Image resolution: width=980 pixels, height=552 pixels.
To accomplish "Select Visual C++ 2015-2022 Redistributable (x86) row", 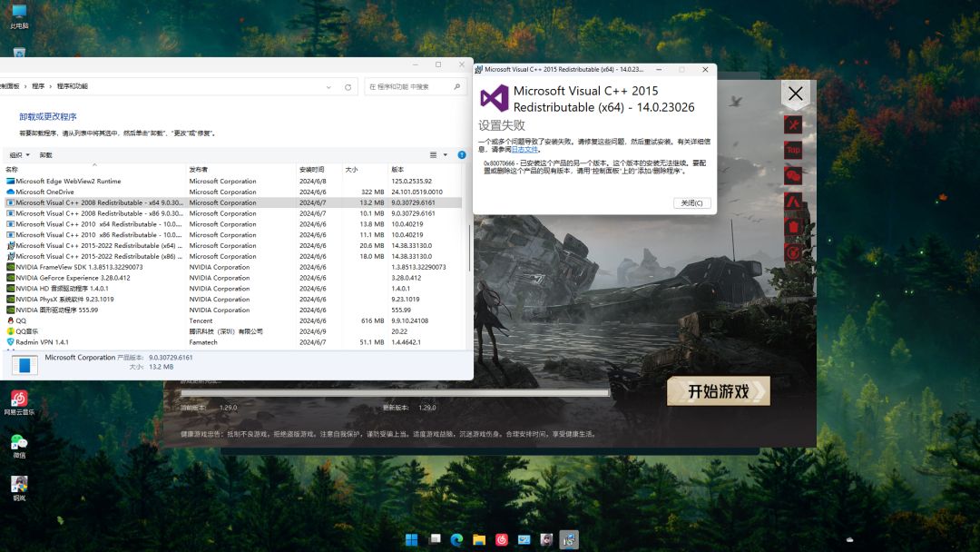I will tap(233, 256).
